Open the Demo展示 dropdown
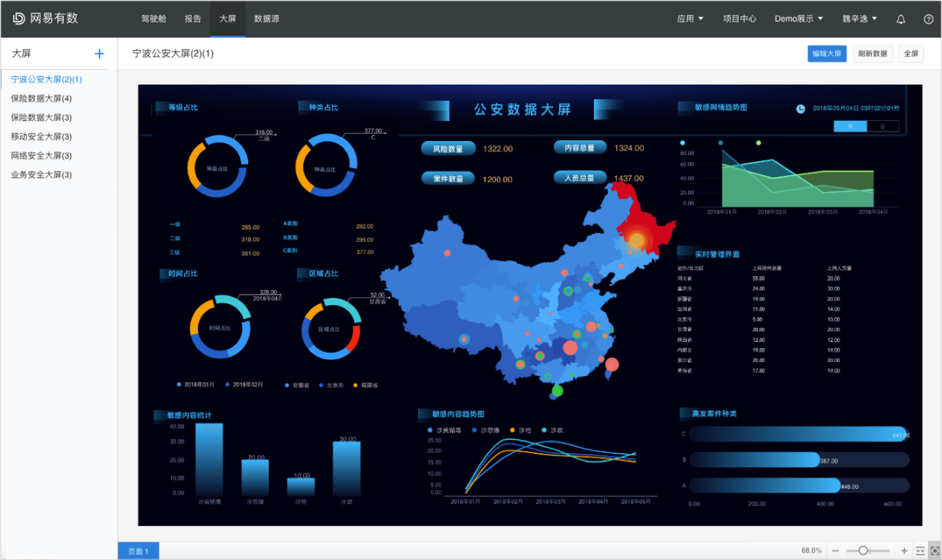The image size is (942, 560). tap(798, 19)
